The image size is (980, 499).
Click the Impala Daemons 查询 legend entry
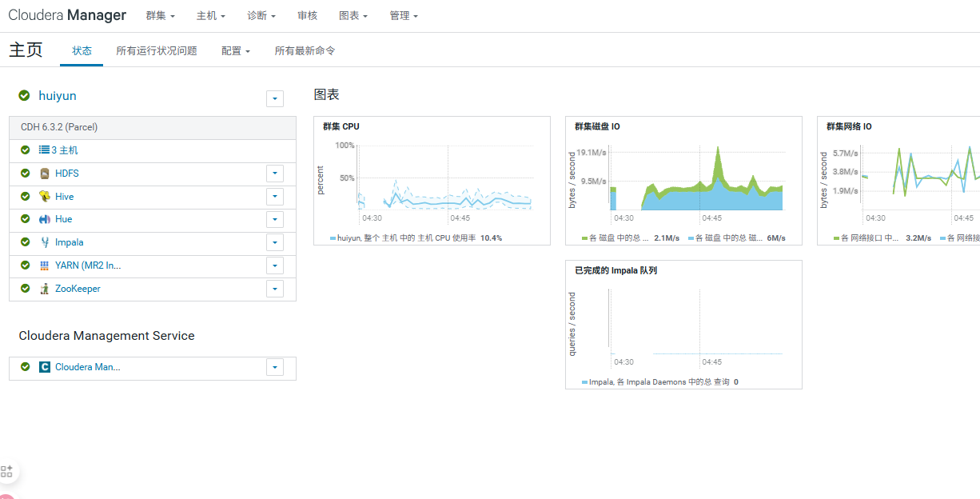point(660,382)
